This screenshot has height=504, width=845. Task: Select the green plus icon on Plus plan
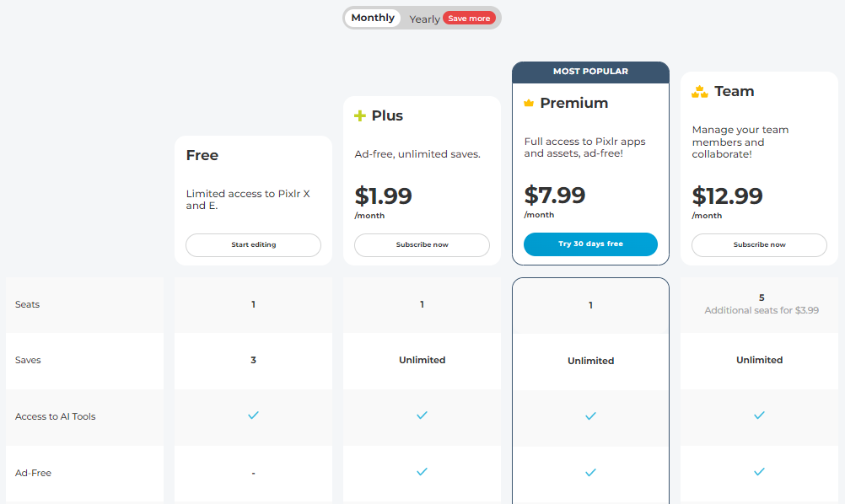360,115
